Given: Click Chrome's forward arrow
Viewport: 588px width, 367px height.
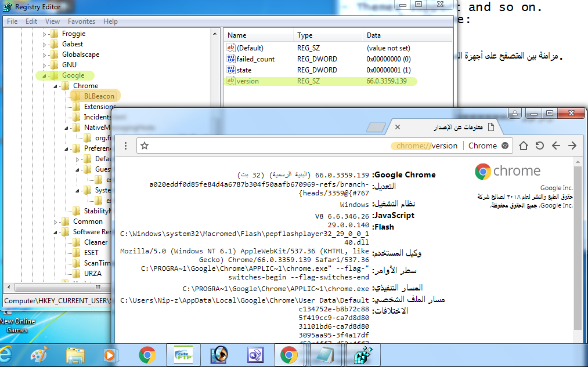Looking at the screenshot, I should [572, 146].
